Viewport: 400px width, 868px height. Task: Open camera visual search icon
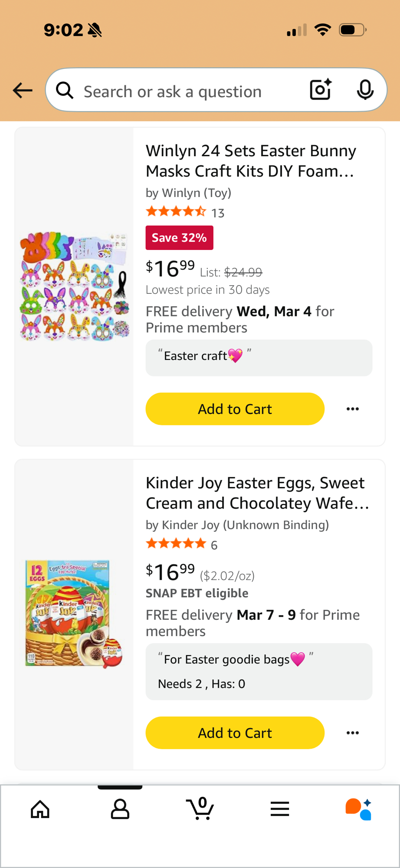pyautogui.click(x=321, y=90)
